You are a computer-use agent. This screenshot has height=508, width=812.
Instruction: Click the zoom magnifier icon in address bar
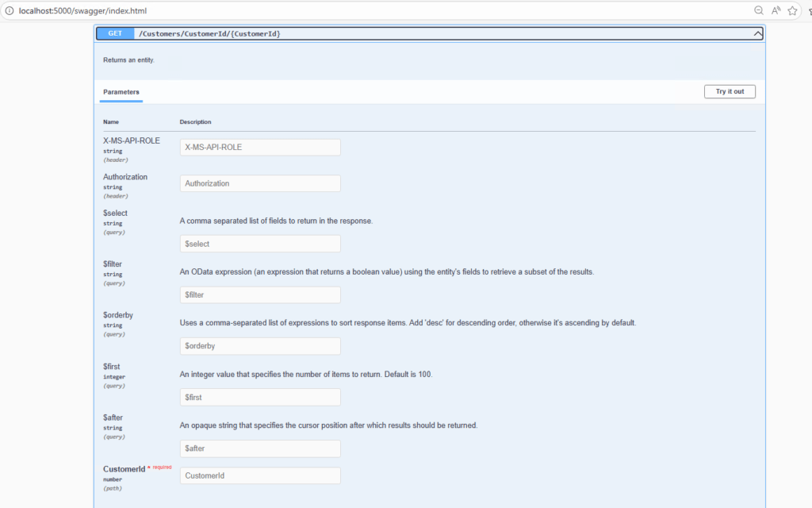(759, 11)
